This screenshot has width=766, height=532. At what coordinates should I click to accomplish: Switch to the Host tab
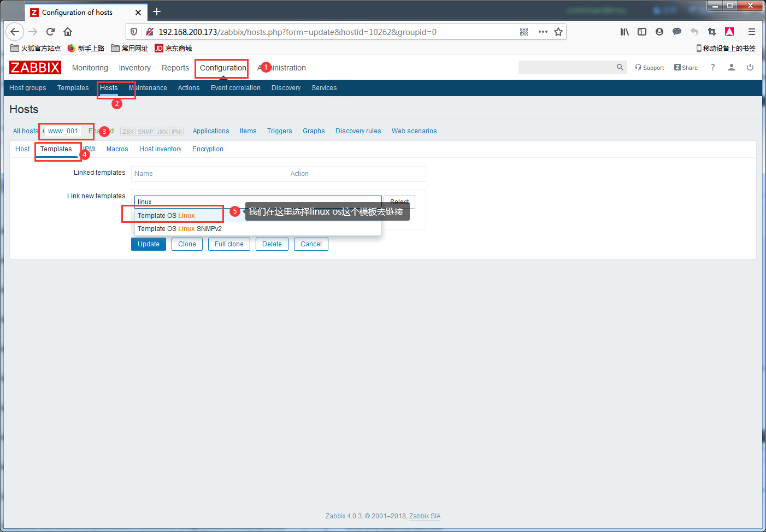22,149
